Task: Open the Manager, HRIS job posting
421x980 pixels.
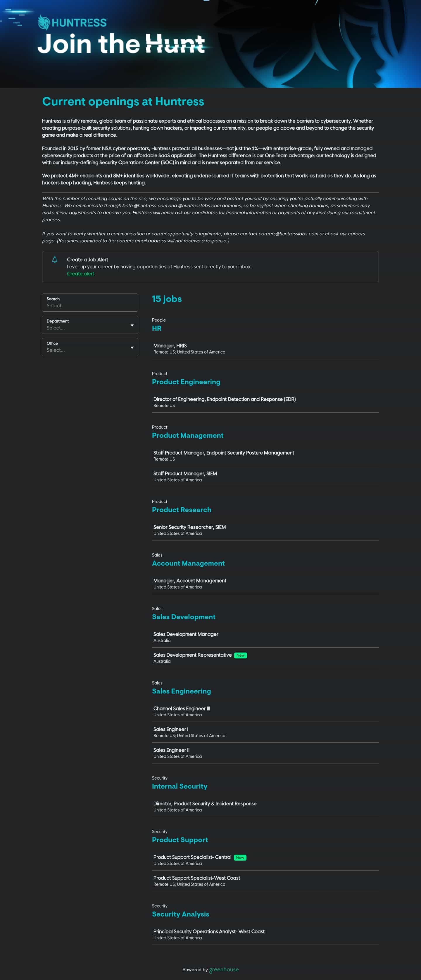Action: pos(265,349)
